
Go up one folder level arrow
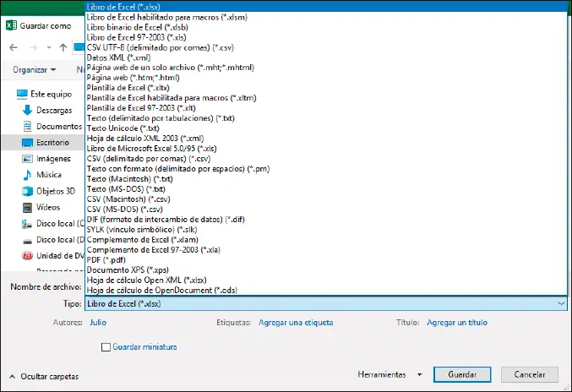pos(63,47)
